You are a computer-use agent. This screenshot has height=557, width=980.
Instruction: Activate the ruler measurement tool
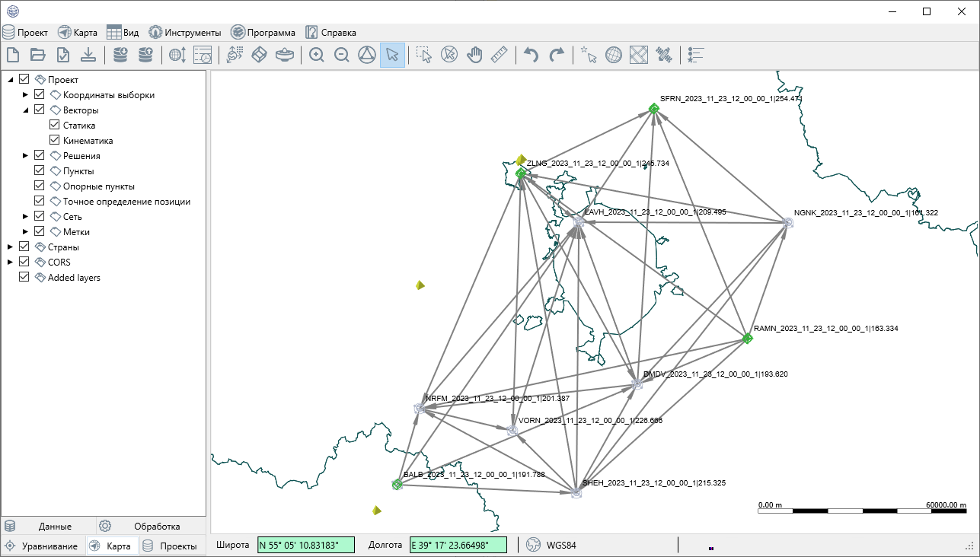point(500,55)
